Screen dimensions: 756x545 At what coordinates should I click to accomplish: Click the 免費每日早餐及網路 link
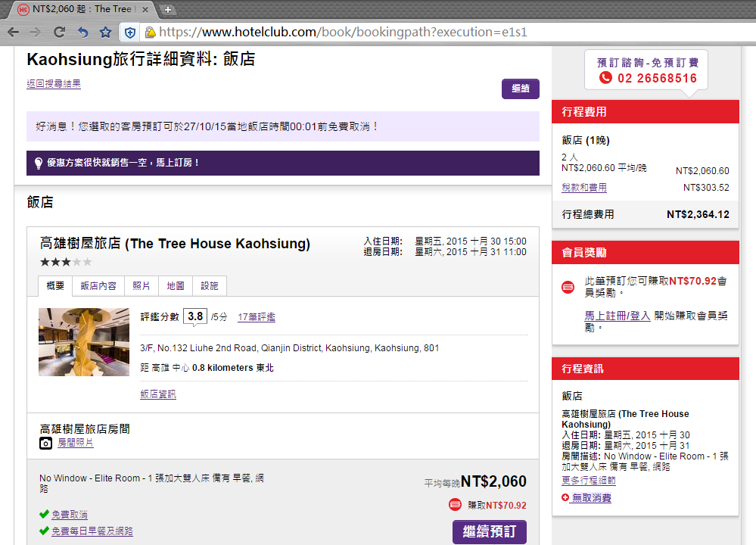coord(92,531)
